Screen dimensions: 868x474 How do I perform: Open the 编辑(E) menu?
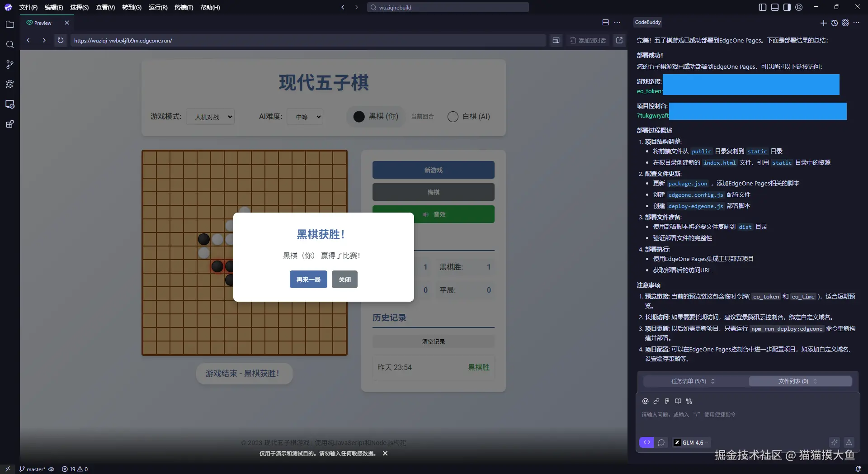[x=54, y=7]
